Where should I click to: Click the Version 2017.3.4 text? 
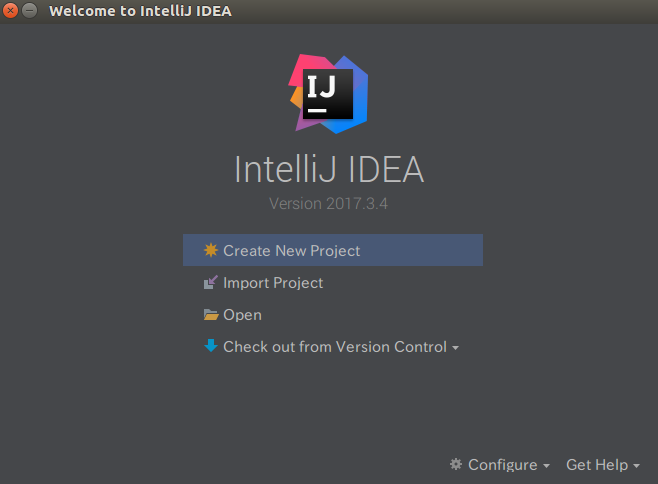pos(329,204)
